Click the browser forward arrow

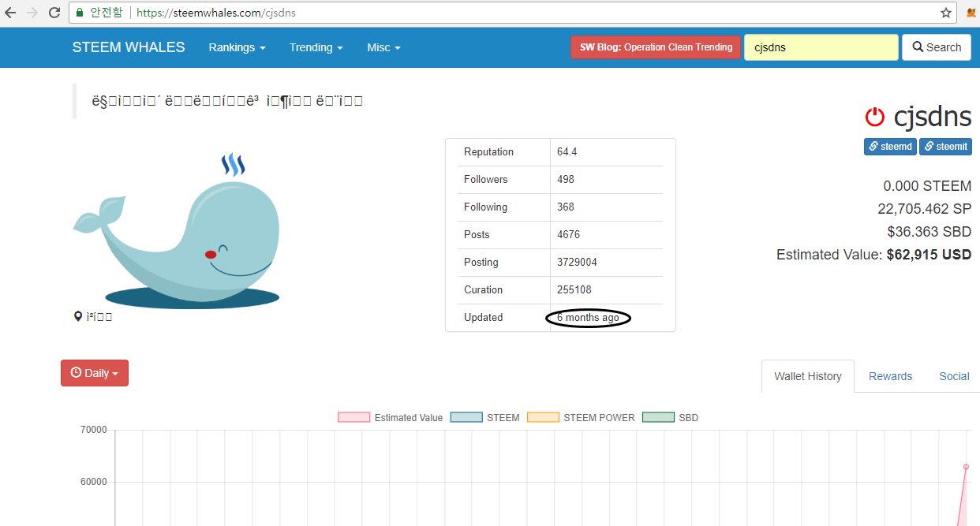point(32,13)
